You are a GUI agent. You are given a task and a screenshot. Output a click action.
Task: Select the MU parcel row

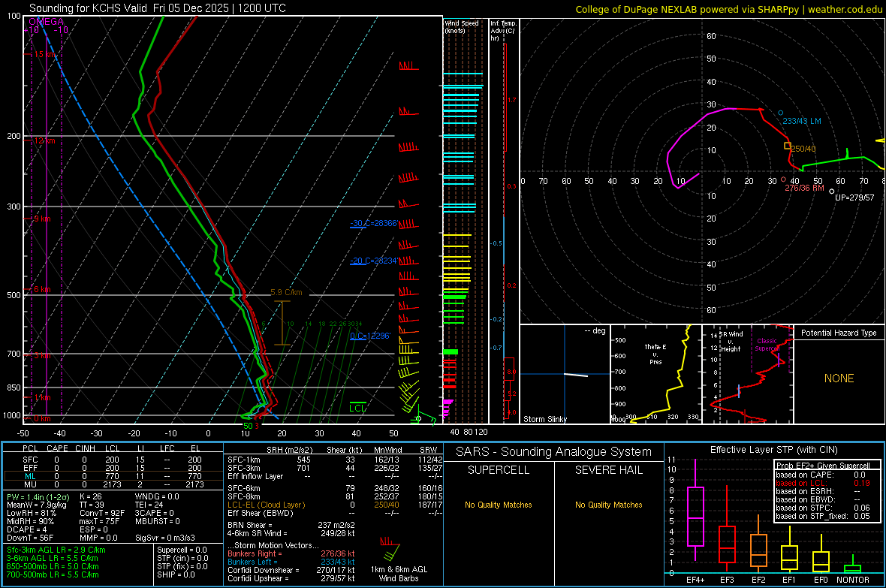(113, 484)
